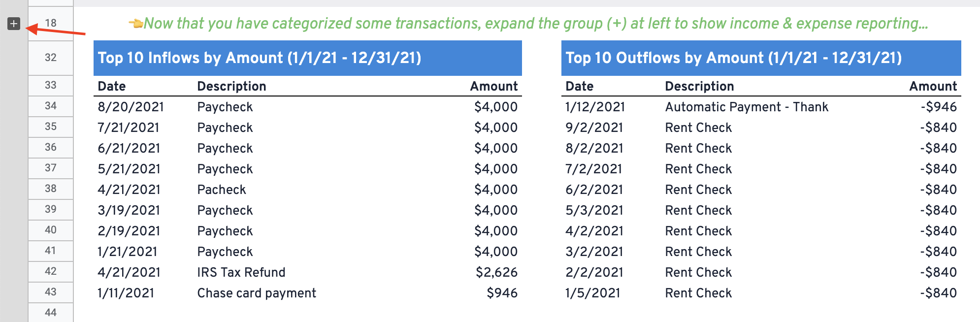
Task: Select the inflows Date column header
Action: pos(112,86)
